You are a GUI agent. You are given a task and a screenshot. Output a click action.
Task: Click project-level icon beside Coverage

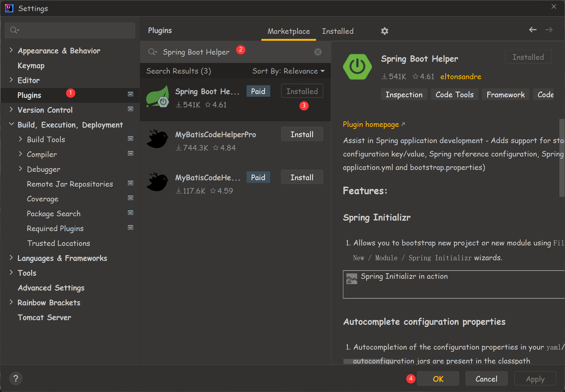pyautogui.click(x=130, y=198)
